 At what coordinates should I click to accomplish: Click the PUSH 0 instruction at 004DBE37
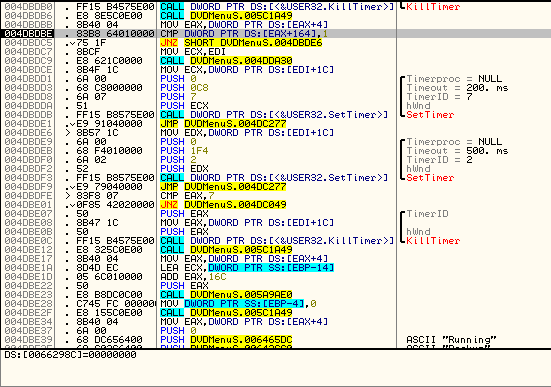pyautogui.click(x=178, y=331)
